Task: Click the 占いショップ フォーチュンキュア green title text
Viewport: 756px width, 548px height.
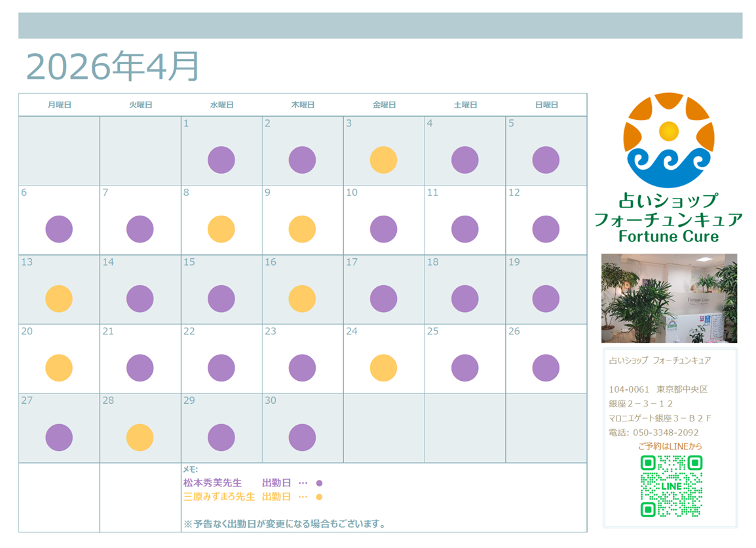Action: 668,210
